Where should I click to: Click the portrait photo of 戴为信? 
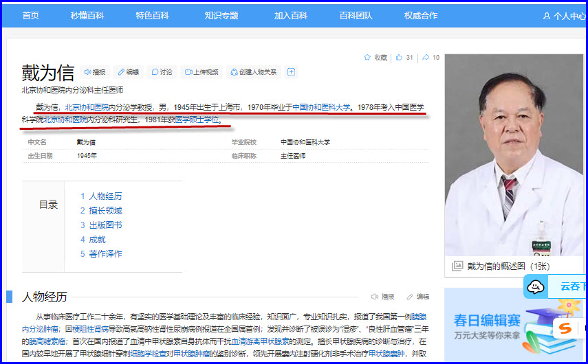[x=514, y=155]
